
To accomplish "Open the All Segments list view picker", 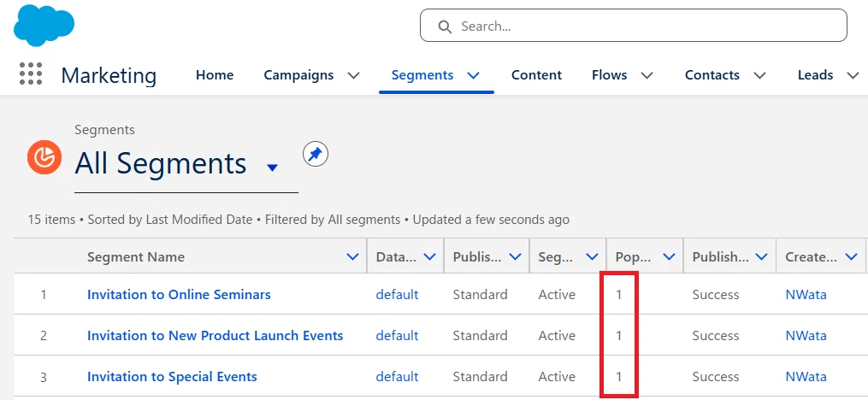I will tap(272, 167).
